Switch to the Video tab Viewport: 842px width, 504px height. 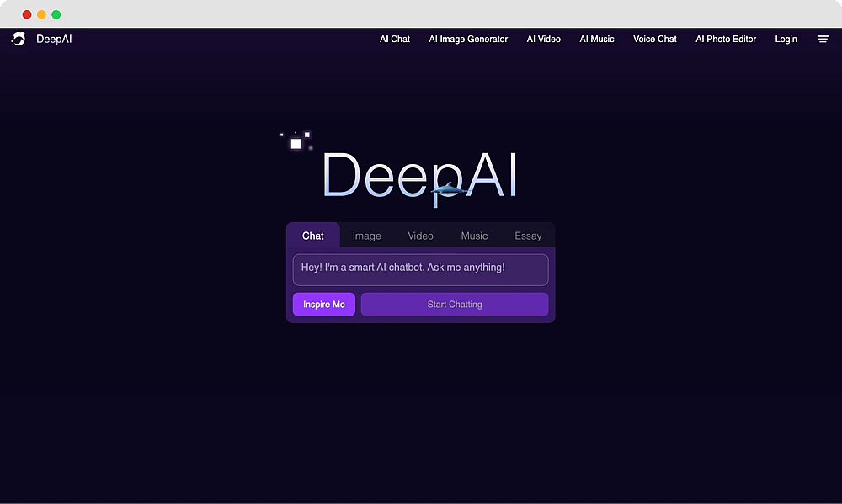[x=420, y=236]
